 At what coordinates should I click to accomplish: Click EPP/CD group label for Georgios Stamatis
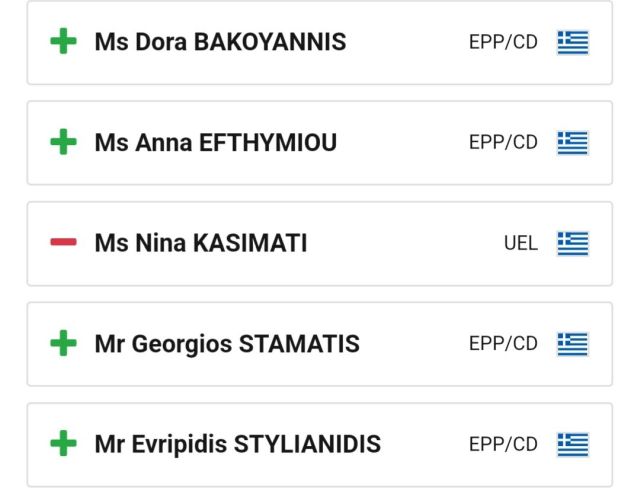click(503, 344)
